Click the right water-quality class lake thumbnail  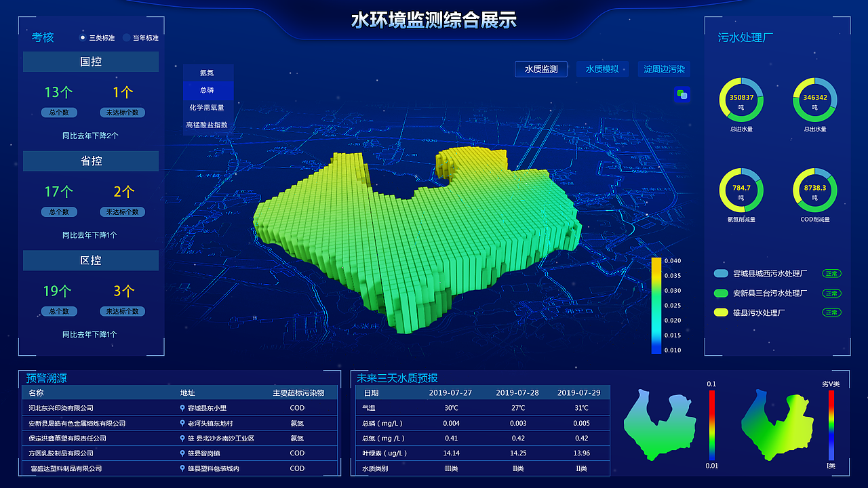tap(776, 426)
